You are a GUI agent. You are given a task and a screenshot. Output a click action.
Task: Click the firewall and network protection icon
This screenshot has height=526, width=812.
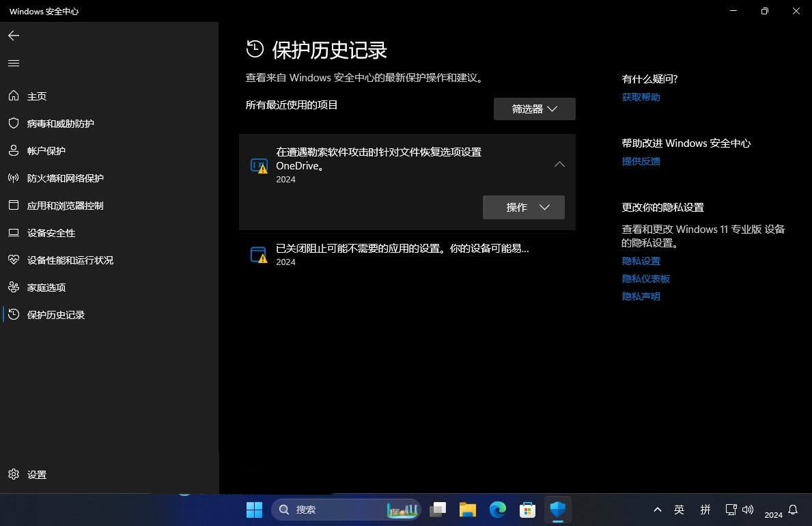pos(14,178)
